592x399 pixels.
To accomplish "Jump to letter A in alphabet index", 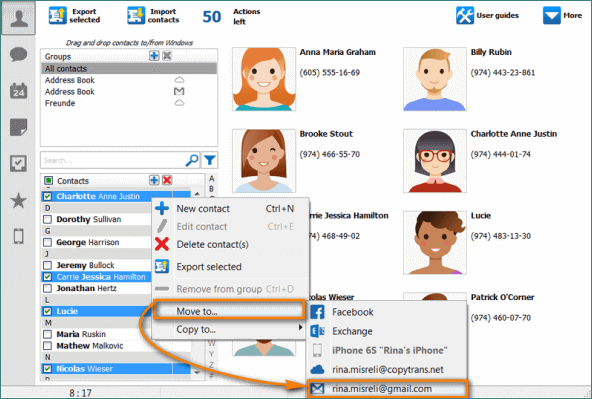I will [x=211, y=179].
